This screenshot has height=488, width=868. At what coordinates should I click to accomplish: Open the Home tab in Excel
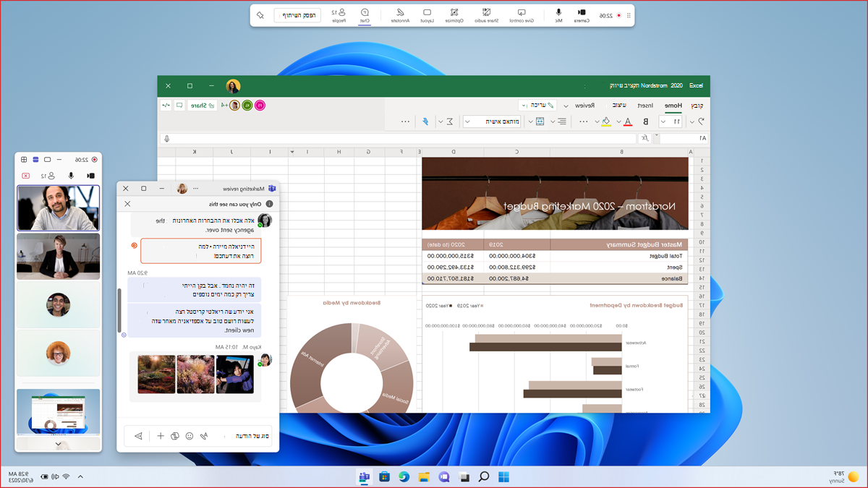pyautogui.click(x=673, y=106)
